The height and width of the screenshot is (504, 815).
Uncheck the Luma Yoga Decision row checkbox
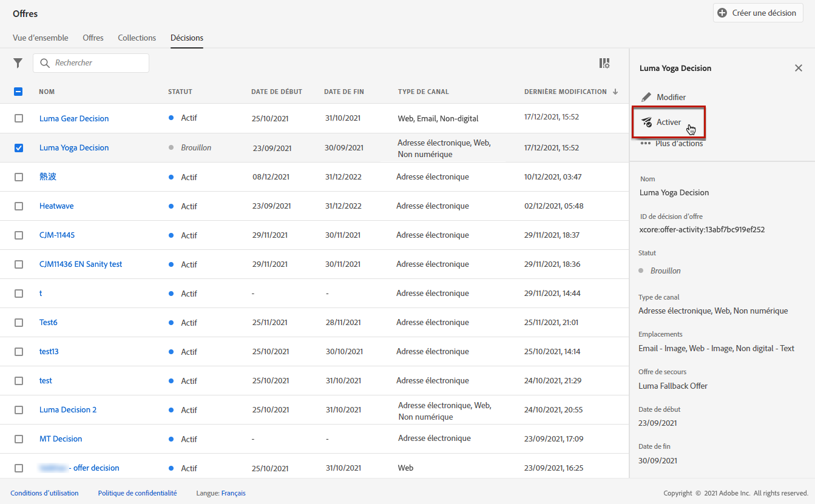[19, 147]
